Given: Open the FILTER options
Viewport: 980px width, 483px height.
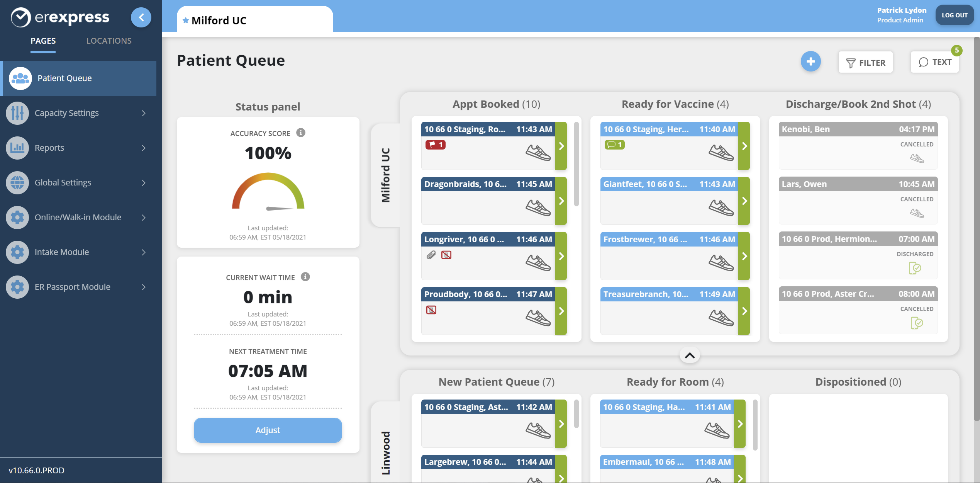Looking at the screenshot, I should (865, 62).
